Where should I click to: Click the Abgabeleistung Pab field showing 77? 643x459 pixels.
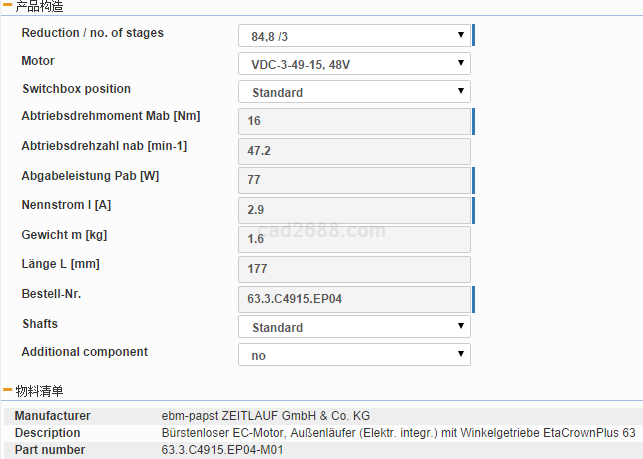(x=354, y=180)
